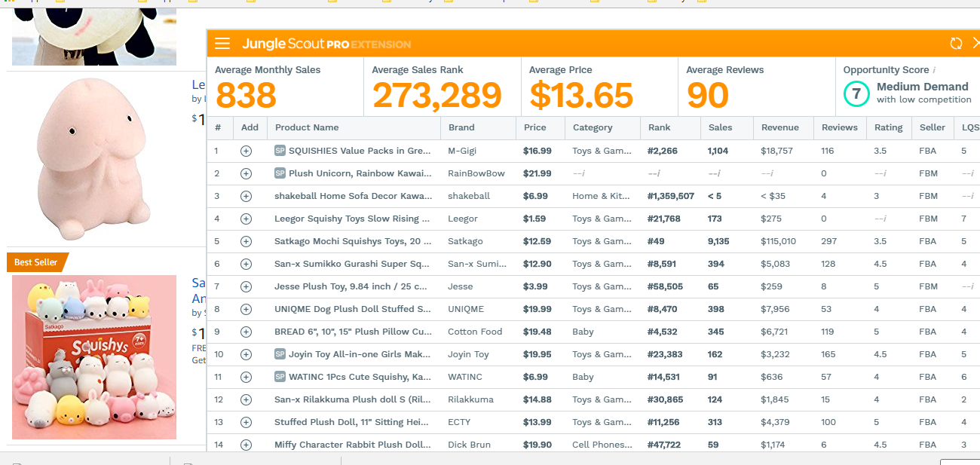Viewport: 980px width, 465px height.
Task: Add Leegor Squishy Toys product
Action: tap(246, 219)
